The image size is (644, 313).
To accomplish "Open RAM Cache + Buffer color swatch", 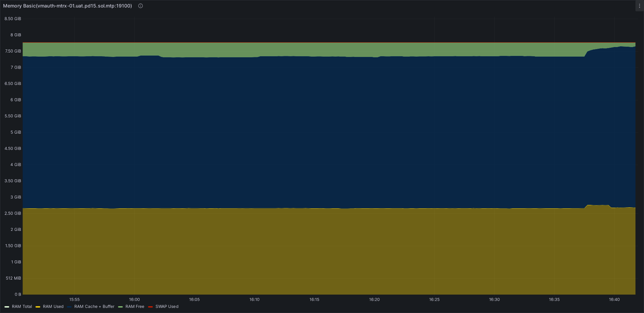I will [x=69, y=307].
